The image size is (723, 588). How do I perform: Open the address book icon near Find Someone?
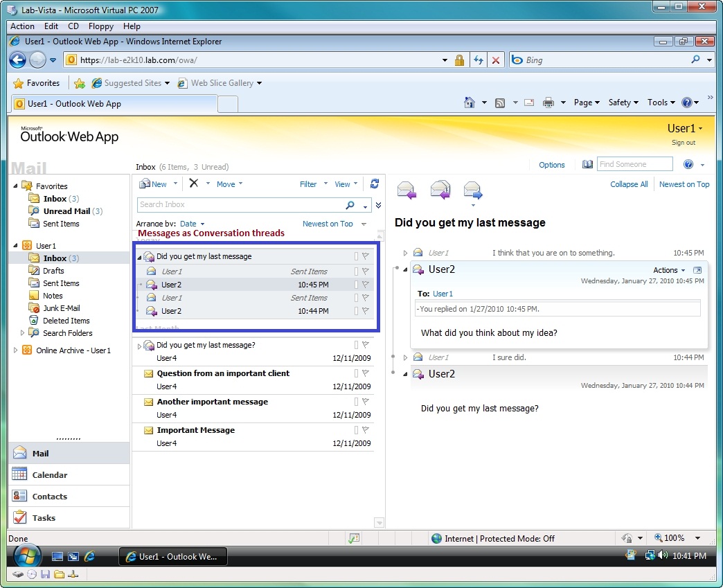[587, 165]
